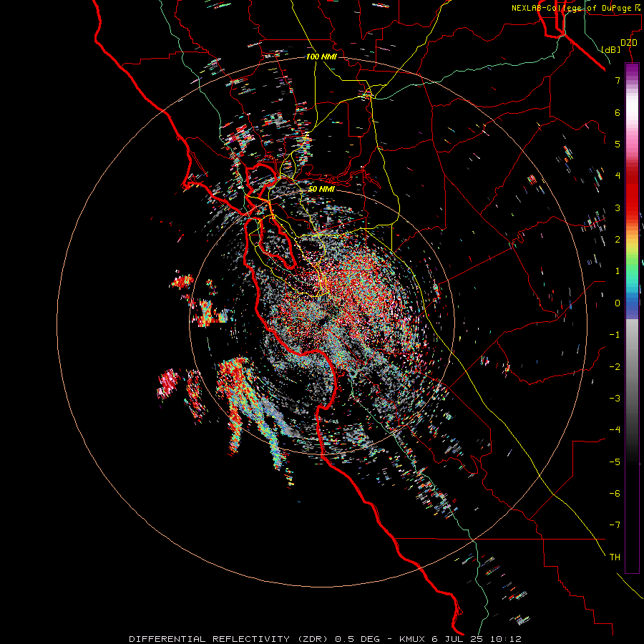Image resolution: width=644 pixels, height=644 pixels.
Task: Click the -3 label on the color scale
Action: (x=615, y=398)
